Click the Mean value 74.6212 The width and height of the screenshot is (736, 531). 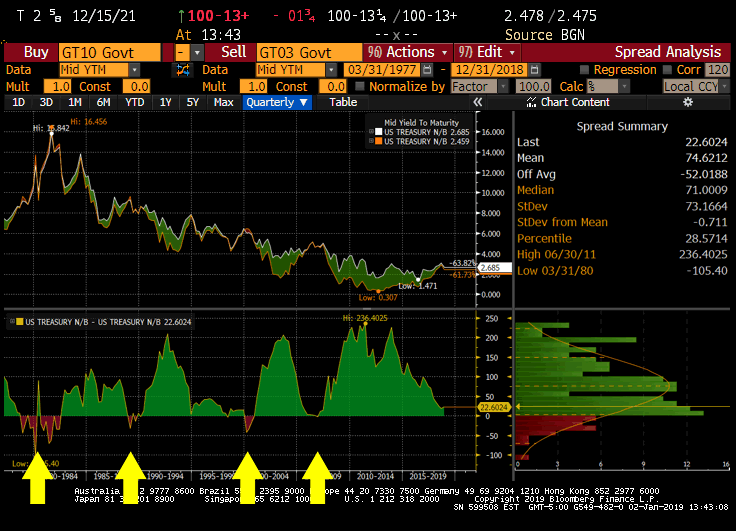[x=706, y=158]
